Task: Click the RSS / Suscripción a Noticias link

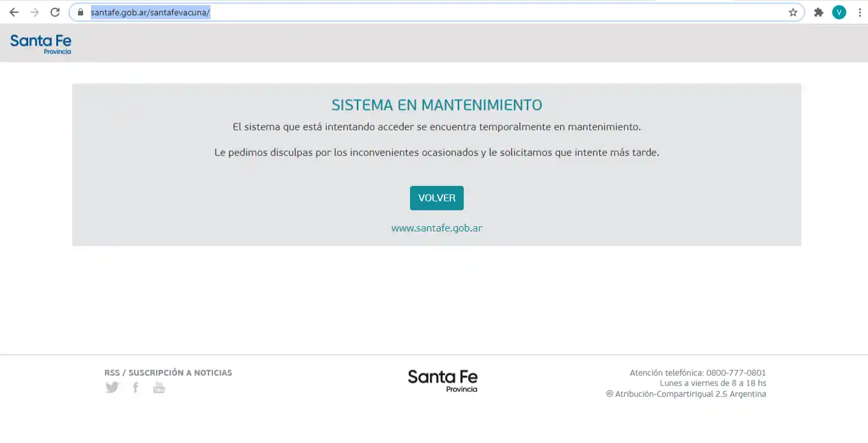Action: coord(168,372)
